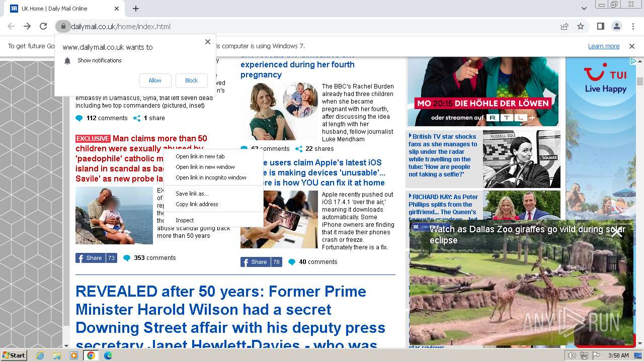Open the volume speaker tray icon
The height and width of the screenshot is (362, 644).
click(x=572, y=355)
